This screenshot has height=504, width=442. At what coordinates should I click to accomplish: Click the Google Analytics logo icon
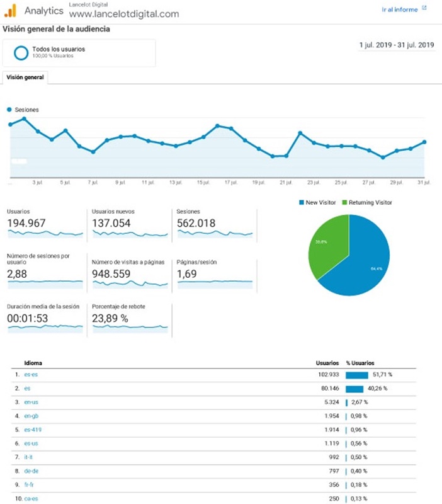tap(10, 11)
